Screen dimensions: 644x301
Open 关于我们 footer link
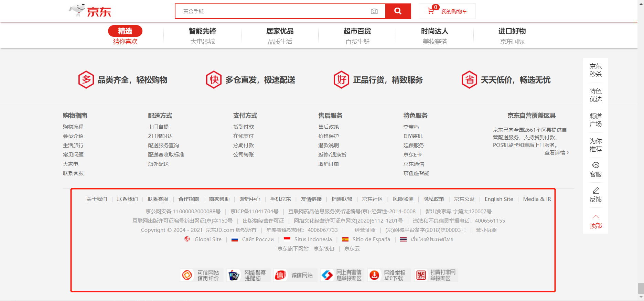point(97,199)
